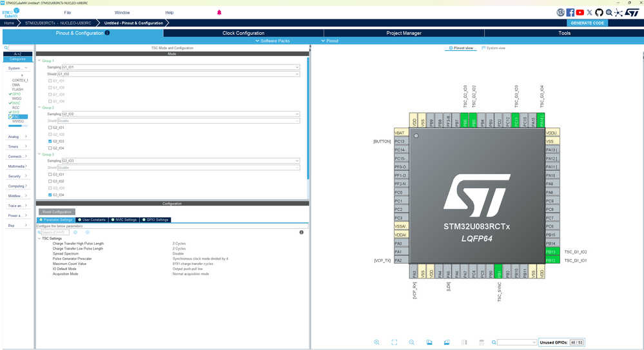
Task: Click the GENERATE CODE button
Action: [x=587, y=23]
